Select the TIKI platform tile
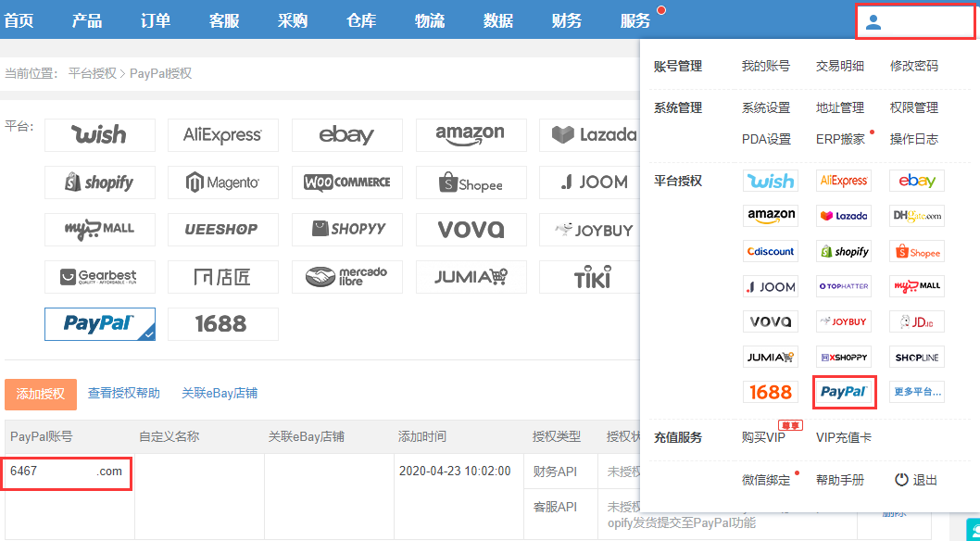The image size is (980, 541). click(x=589, y=277)
